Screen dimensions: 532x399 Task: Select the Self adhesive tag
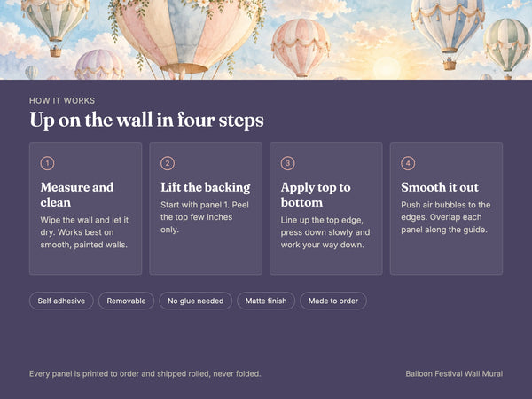[61, 301]
